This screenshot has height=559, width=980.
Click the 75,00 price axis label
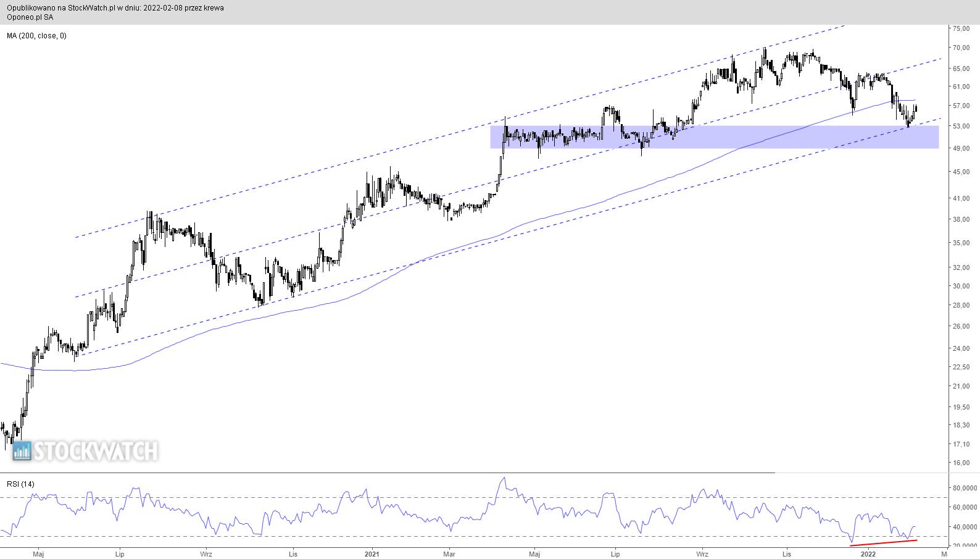(x=961, y=28)
